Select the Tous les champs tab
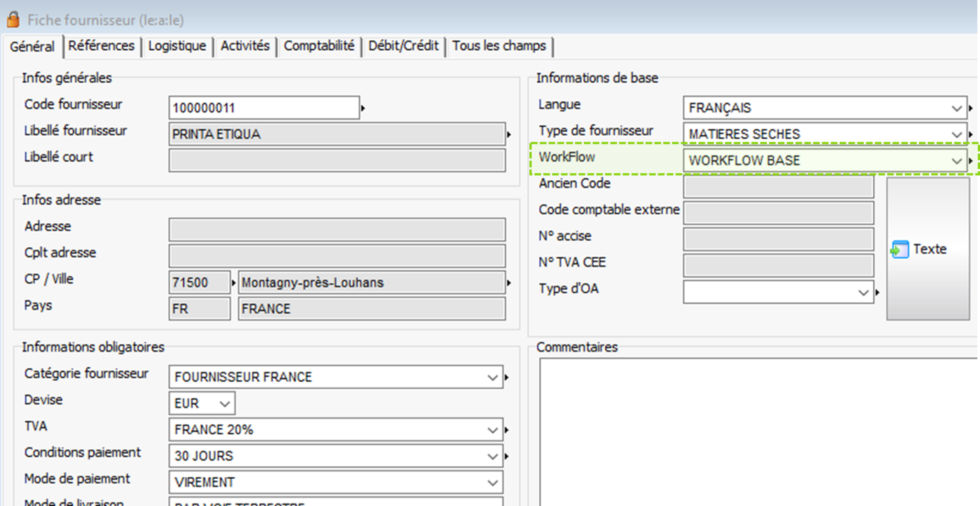Image resolution: width=980 pixels, height=506 pixels. pyautogui.click(x=499, y=46)
